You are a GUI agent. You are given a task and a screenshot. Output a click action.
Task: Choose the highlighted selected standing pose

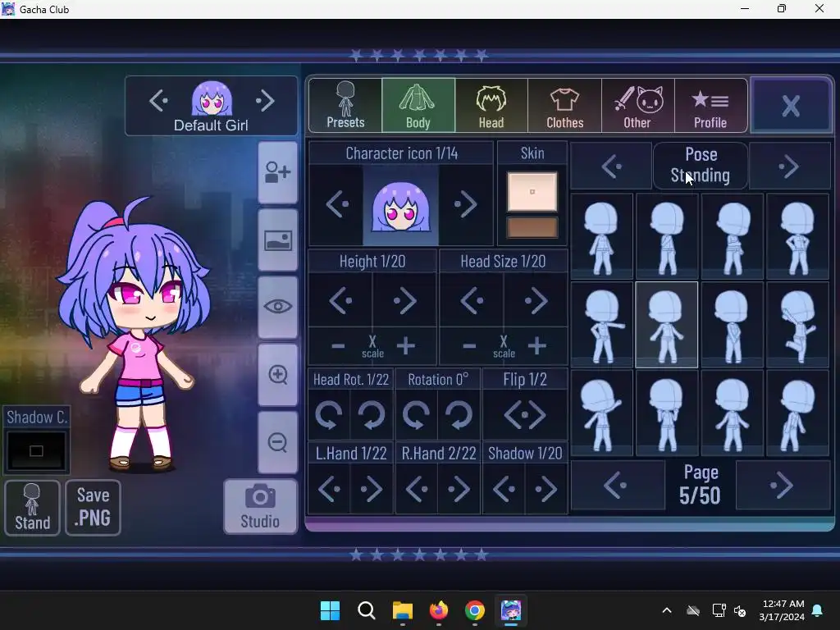(x=667, y=325)
